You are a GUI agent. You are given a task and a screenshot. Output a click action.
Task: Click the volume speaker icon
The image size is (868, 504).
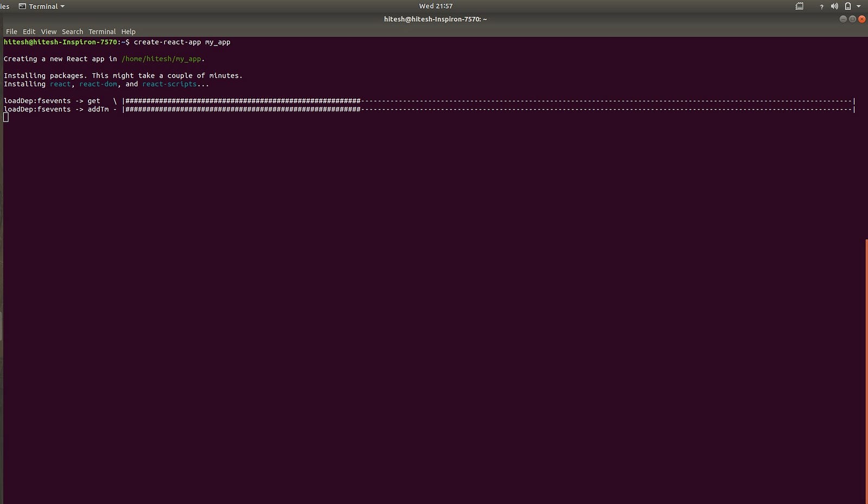(834, 7)
